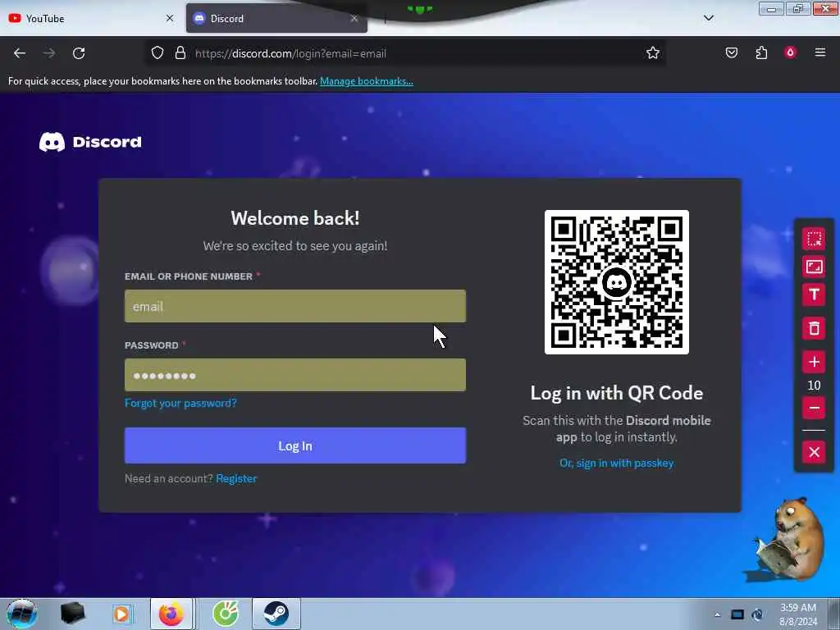Image resolution: width=840 pixels, height=630 pixels.
Task: Open the Firefox hamburger menu
Action: point(820,52)
